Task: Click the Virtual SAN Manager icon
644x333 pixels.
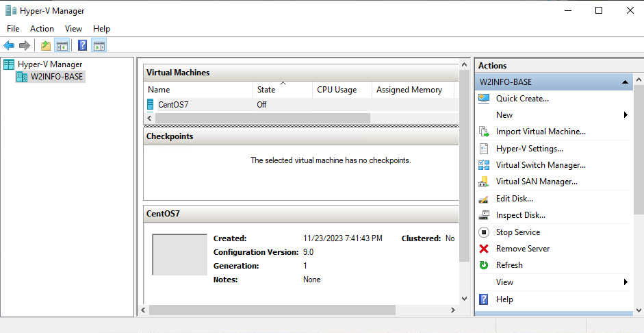Action: [x=484, y=182]
